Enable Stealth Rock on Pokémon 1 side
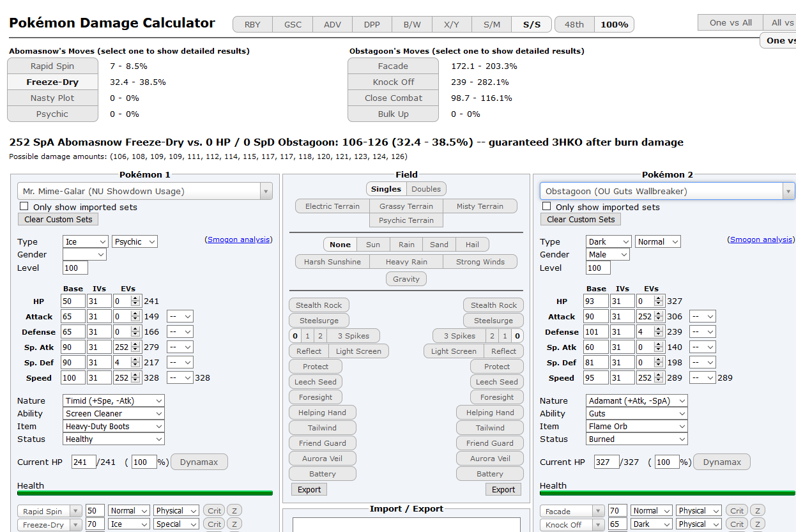Screen dimensions: 796x532 click(x=319, y=305)
